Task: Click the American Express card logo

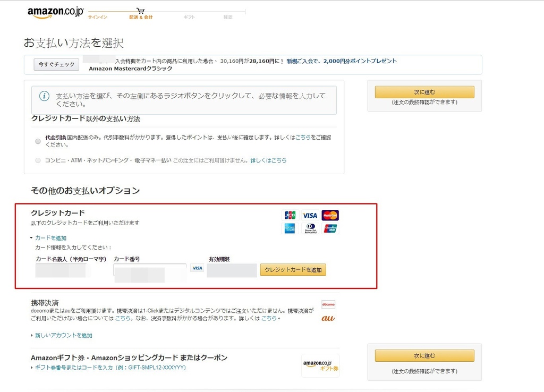Action: coord(290,228)
